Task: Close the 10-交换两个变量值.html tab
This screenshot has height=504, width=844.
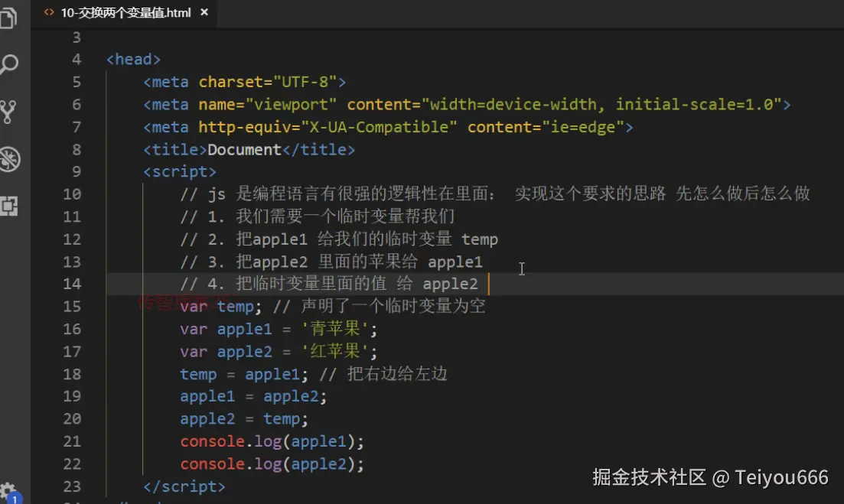Action: [x=204, y=12]
